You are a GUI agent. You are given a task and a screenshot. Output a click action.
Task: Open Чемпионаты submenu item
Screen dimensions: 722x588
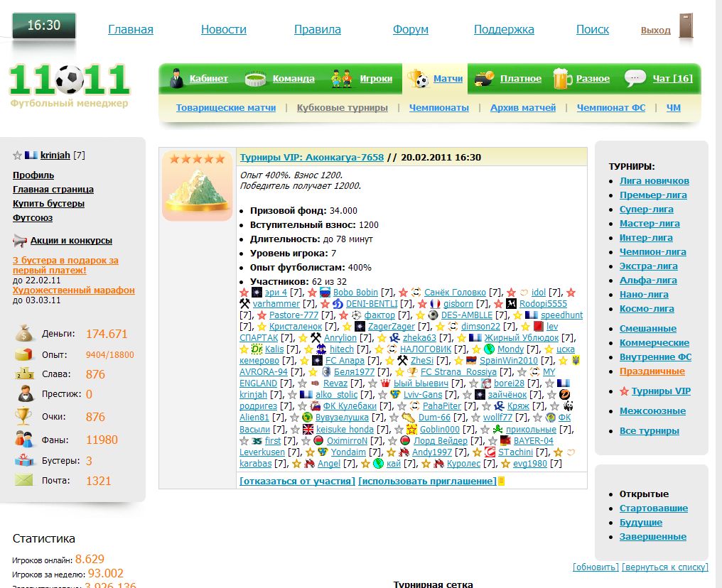click(x=439, y=108)
